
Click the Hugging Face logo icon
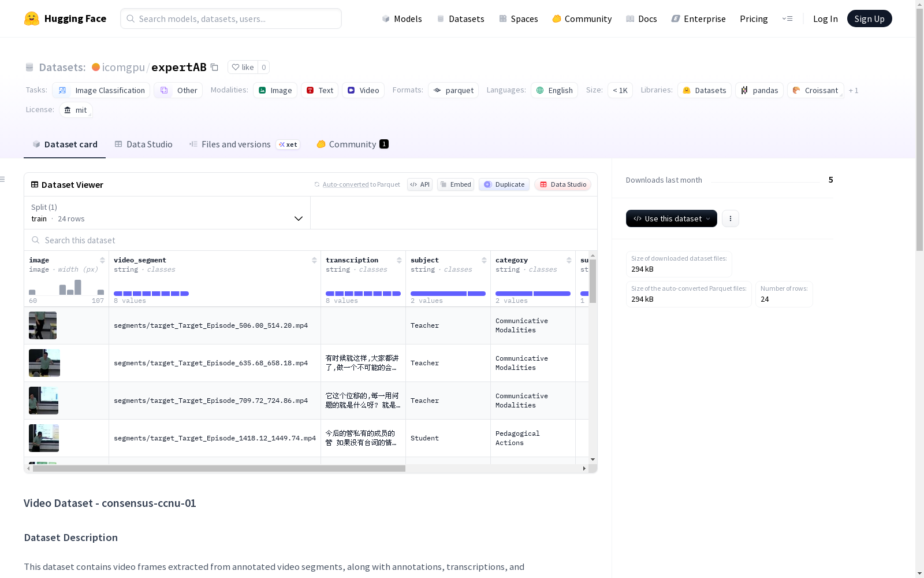(x=32, y=18)
